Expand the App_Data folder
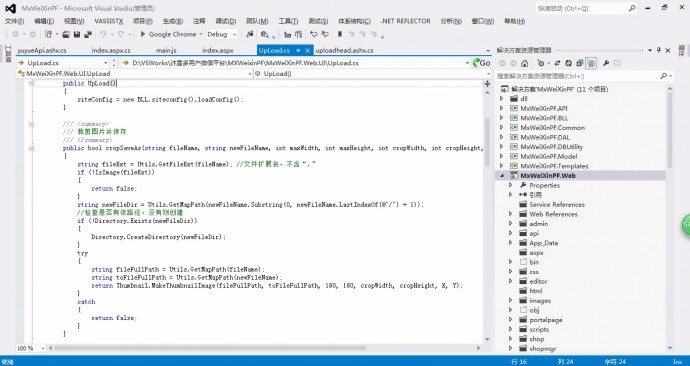 click(x=510, y=243)
